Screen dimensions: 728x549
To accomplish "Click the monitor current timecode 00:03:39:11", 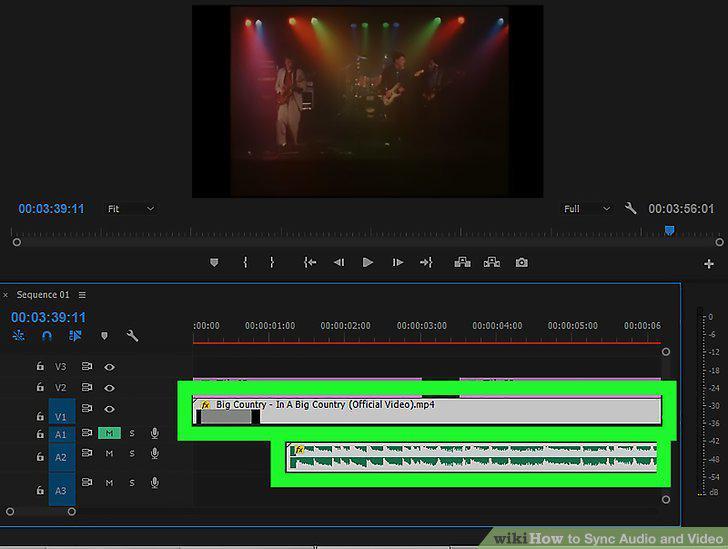I will [51, 209].
